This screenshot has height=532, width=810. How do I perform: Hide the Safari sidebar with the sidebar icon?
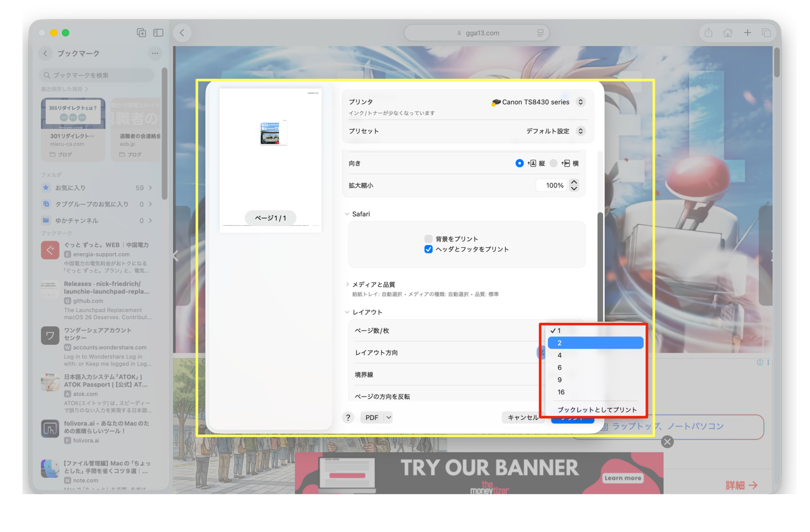click(x=158, y=33)
